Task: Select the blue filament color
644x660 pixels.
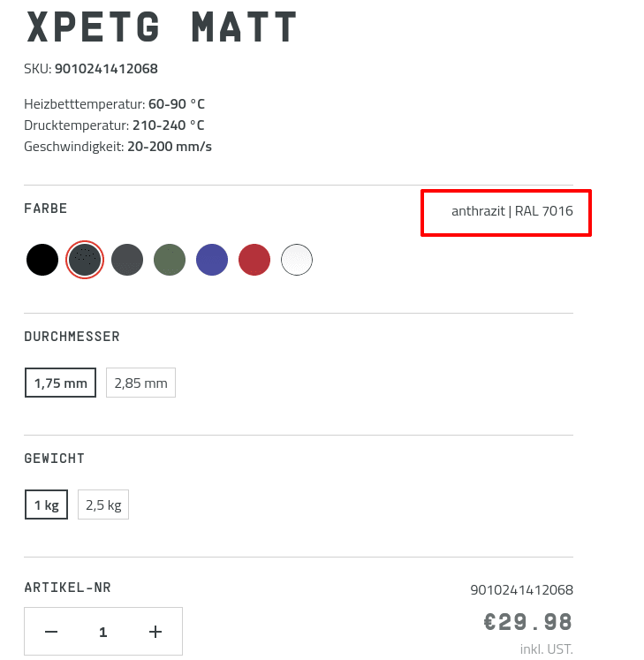Action: pos(212,260)
